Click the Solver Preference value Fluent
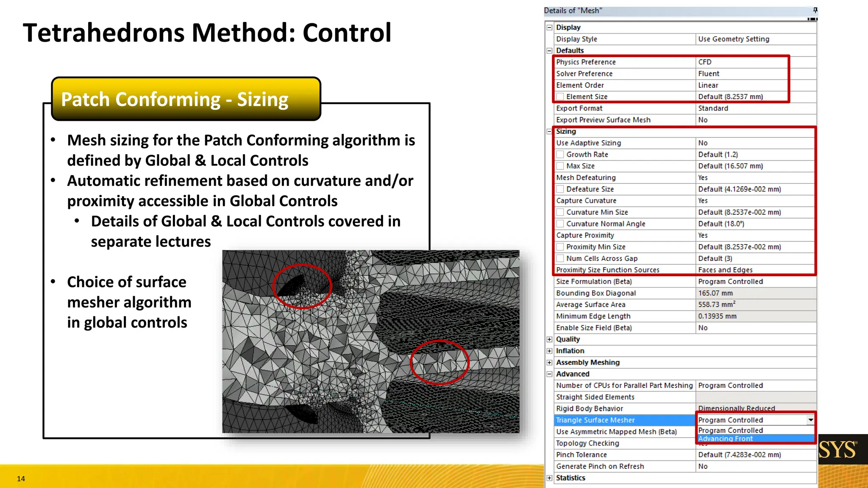The width and height of the screenshot is (868, 488). [756, 74]
